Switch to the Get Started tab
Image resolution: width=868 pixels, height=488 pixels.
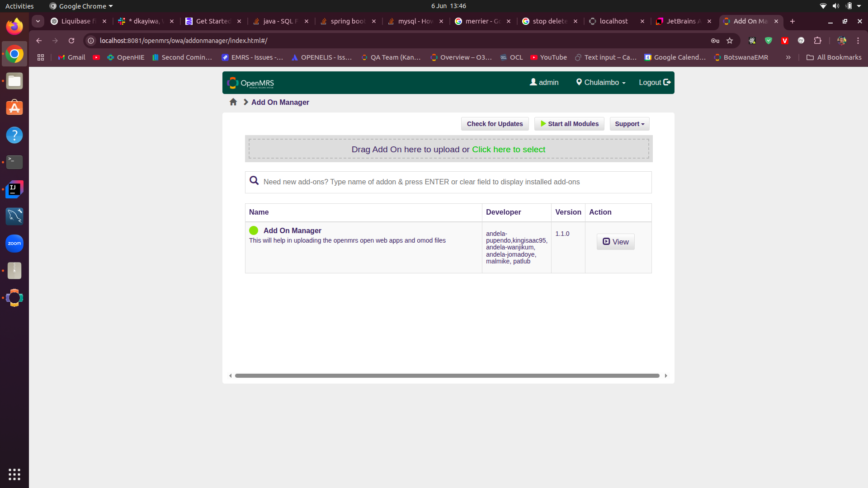[x=213, y=21]
